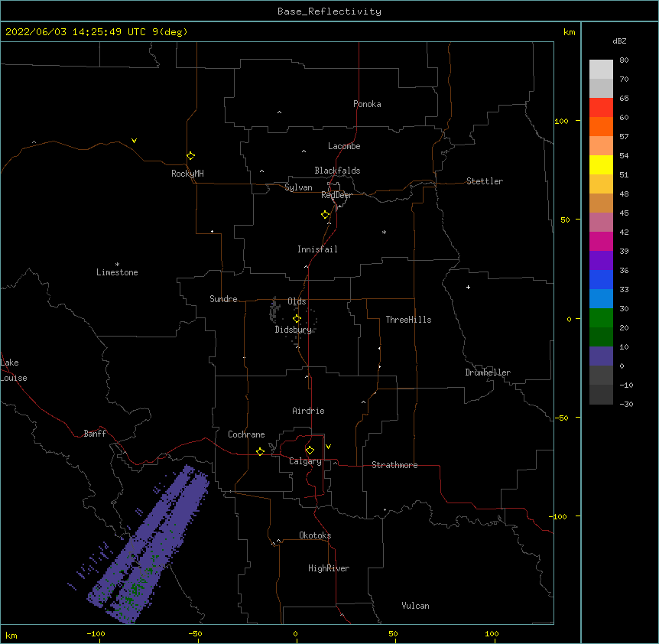Screen dimensions: 659x644
Task: Click the red 65 dBZ legend swatch
Action: coord(601,107)
